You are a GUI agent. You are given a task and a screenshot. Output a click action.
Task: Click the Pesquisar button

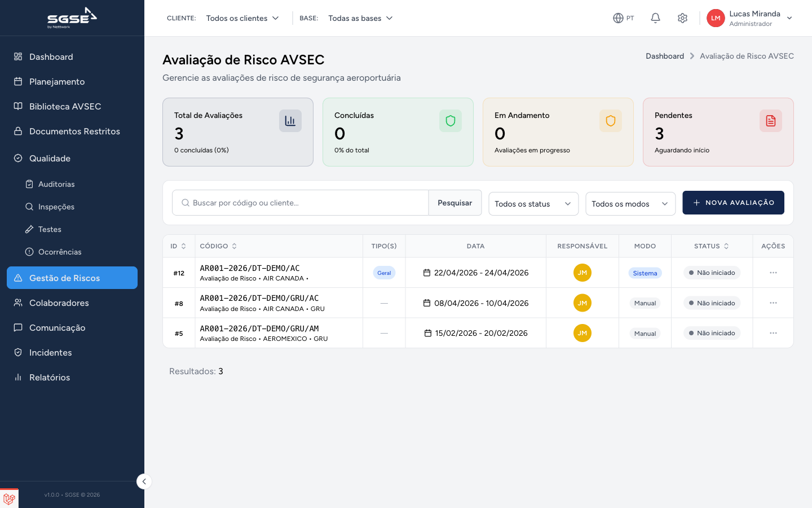[455, 203]
